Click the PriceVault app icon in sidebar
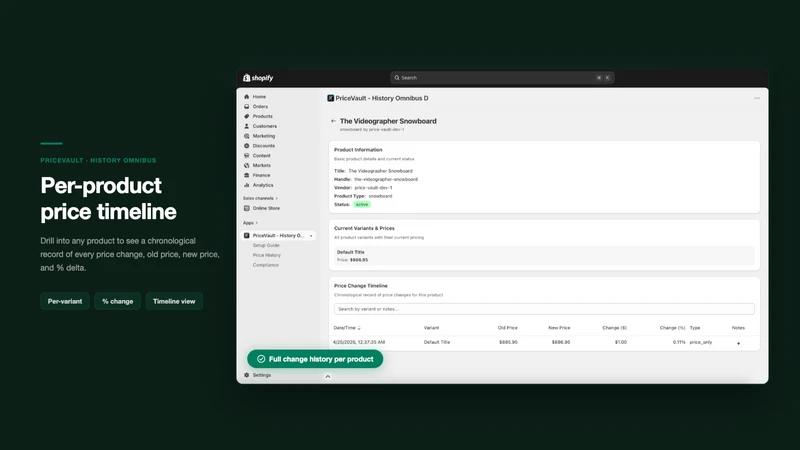The image size is (800, 450). pyautogui.click(x=246, y=236)
